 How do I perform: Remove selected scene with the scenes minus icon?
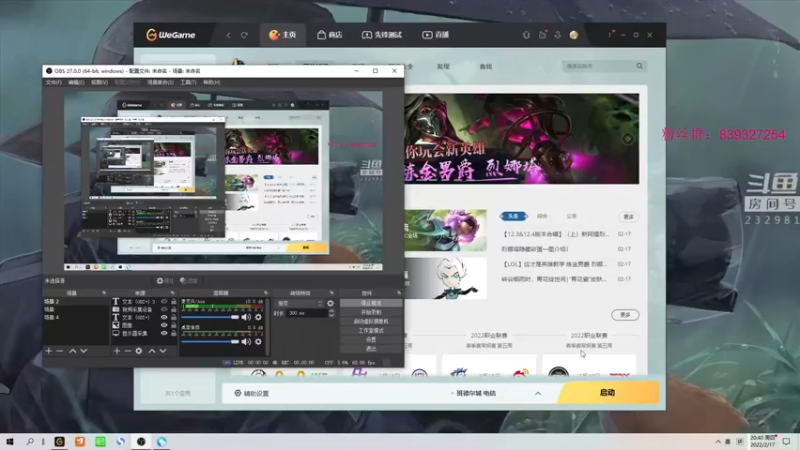(60, 351)
